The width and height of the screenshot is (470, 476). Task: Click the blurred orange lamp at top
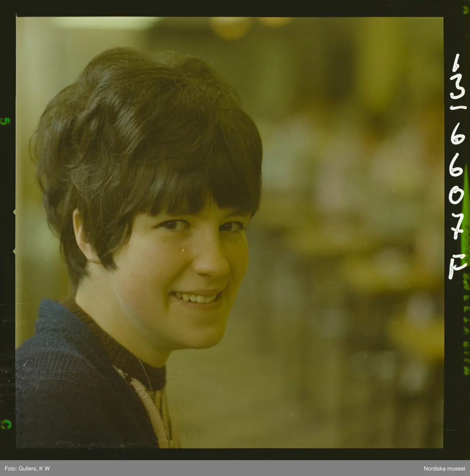pyautogui.click(x=231, y=27)
